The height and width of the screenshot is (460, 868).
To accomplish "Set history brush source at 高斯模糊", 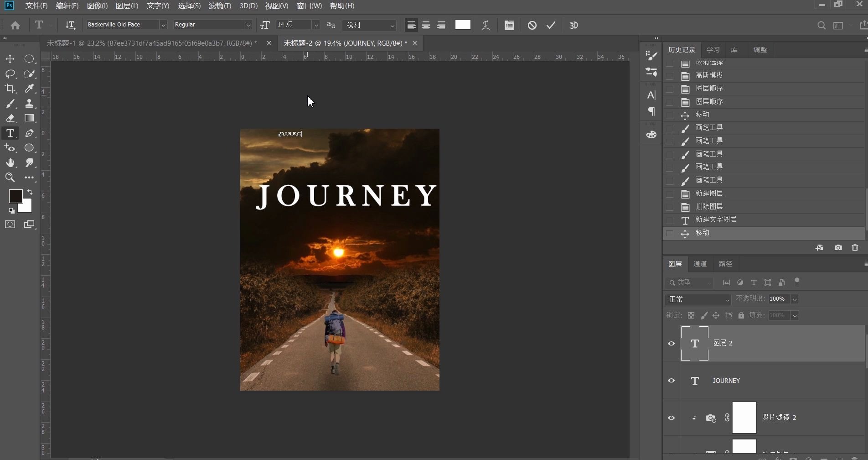I will pyautogui.click(x=670, y=76).
